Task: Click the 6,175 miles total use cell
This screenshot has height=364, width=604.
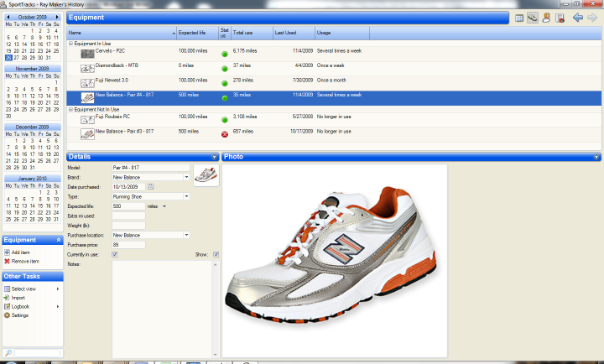Action: [x=245, y=51]
